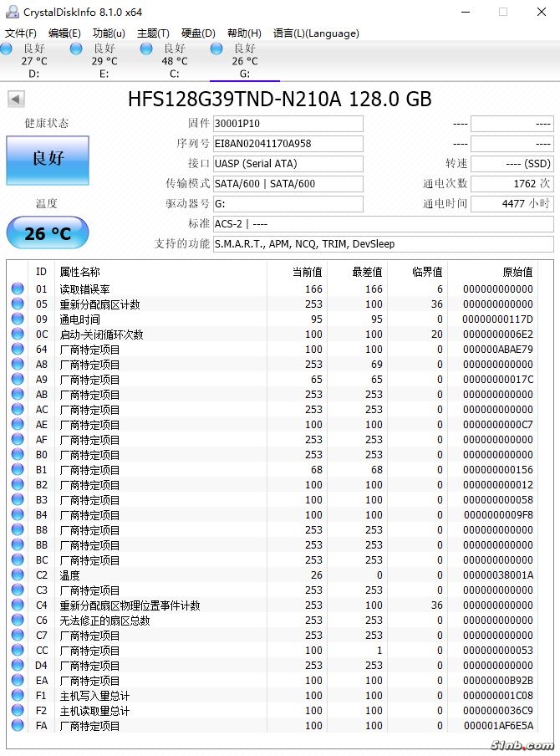Click the 26 °C temperature button
560x756 pixels.
point(48,232)
